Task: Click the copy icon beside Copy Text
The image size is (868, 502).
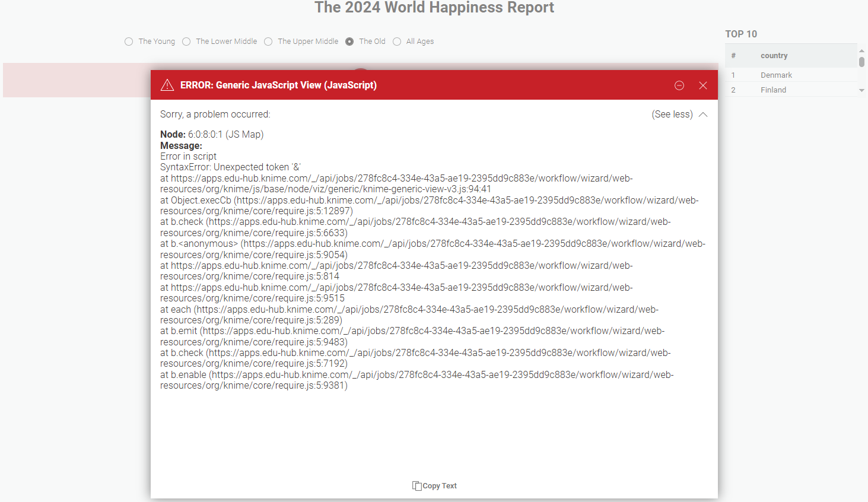Action: pyautogui.click(x=416, y=485)
